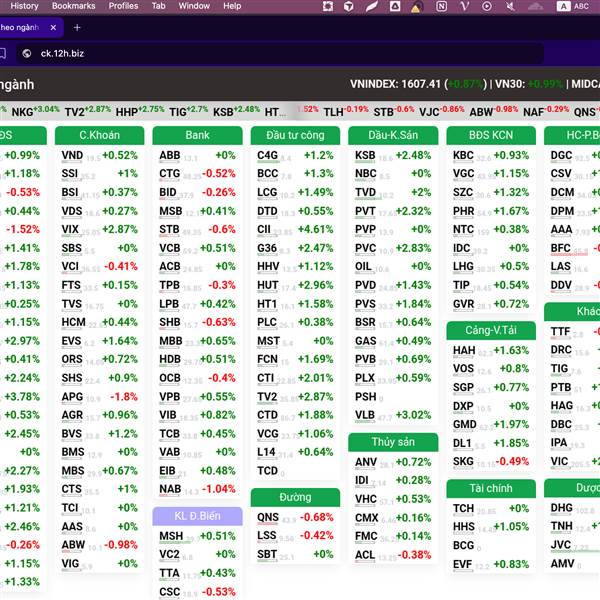600x600 pixels.
Task: Open the KBC stock in BĐS KCN
Action: coord(491,155)
